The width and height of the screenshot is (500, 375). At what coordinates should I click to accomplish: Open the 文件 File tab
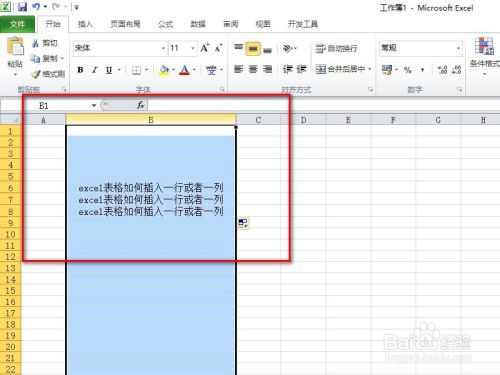(x=17, y=24)
